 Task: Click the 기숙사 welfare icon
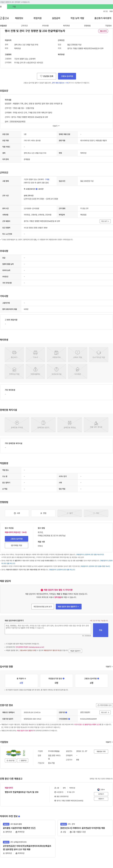click(36, 355)
